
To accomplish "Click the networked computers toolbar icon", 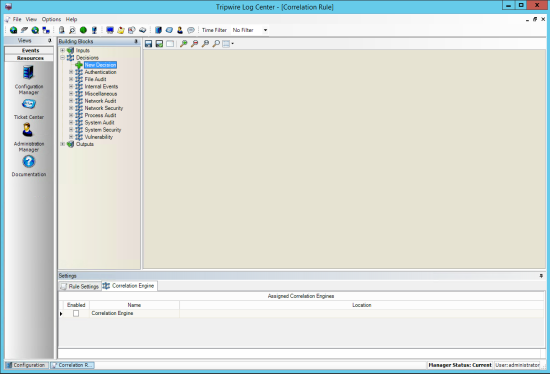I will tap(46, 30).
